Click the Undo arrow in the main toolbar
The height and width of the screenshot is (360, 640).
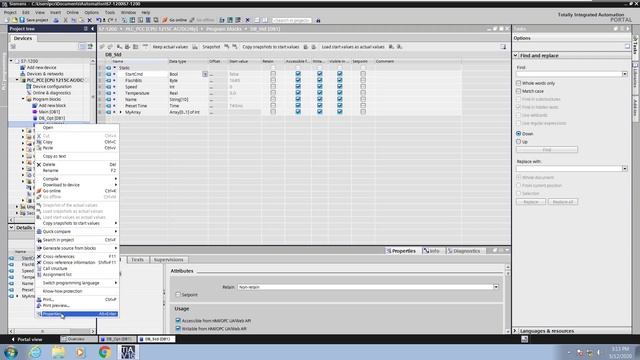point(99,20)
